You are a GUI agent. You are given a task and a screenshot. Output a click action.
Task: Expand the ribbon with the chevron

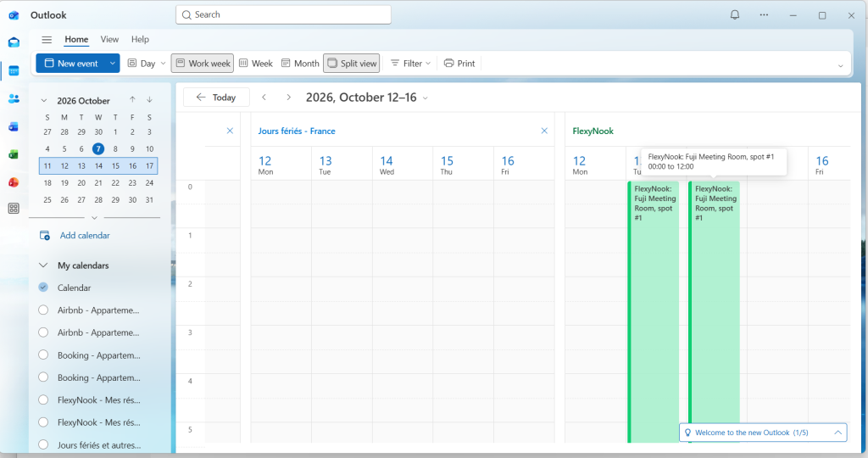840,65
